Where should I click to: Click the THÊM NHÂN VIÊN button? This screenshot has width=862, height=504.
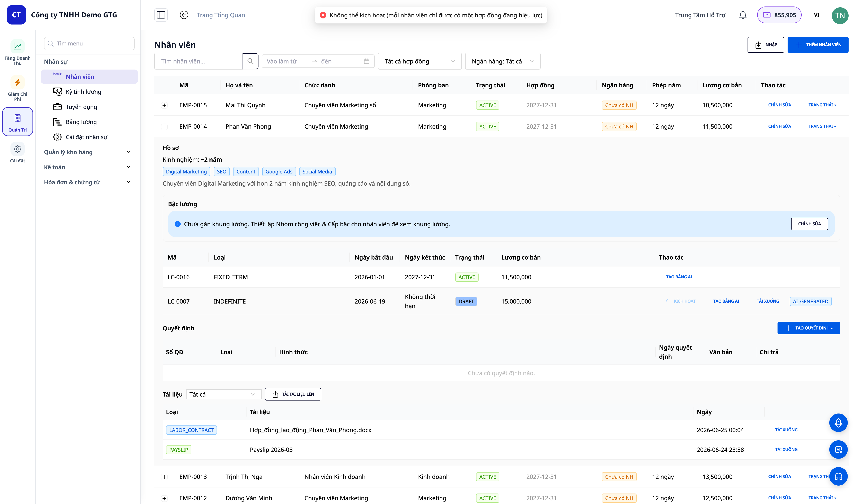point(818,45)
